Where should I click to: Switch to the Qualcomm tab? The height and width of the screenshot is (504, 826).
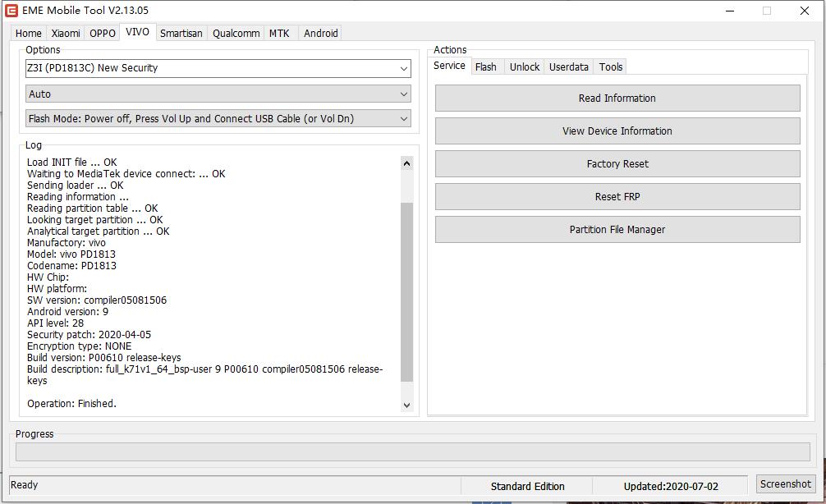[x=236, y=33]
